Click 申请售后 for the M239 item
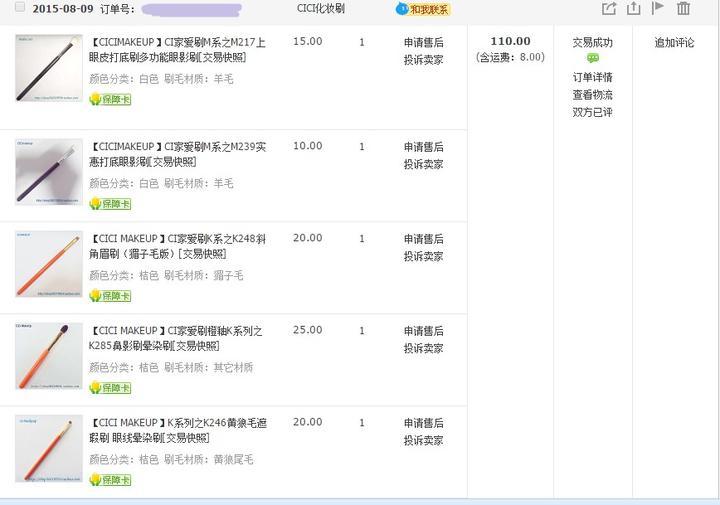This screenshot has height=505, width=720. (423, 147)
